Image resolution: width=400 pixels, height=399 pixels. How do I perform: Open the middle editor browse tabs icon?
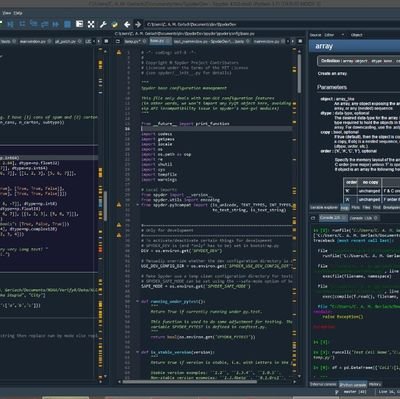tap(118, 41)
